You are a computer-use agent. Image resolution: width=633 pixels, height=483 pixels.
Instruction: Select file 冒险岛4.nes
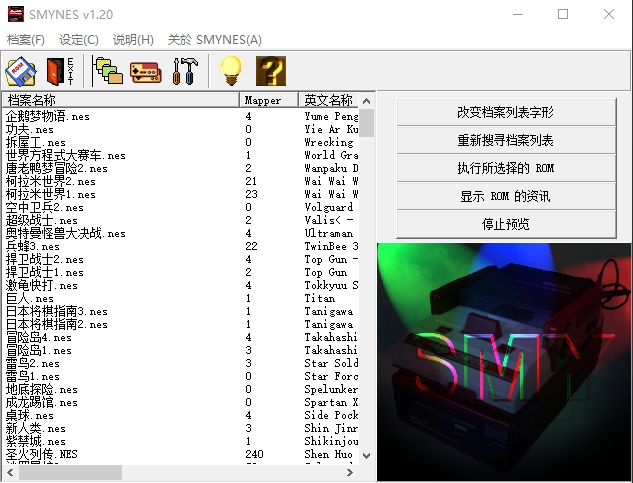pos(39,337)
